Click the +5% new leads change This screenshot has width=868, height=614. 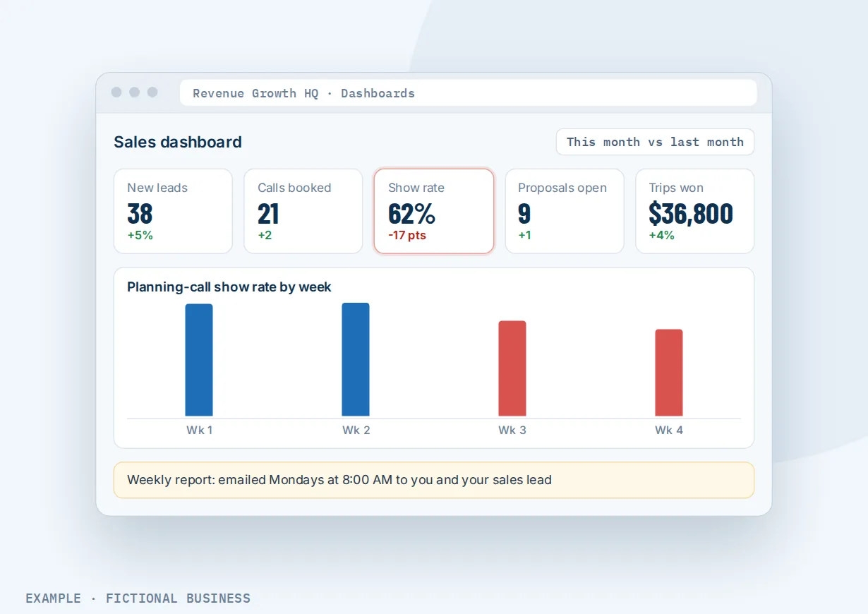pyautogui.click(x=140, y=235)
